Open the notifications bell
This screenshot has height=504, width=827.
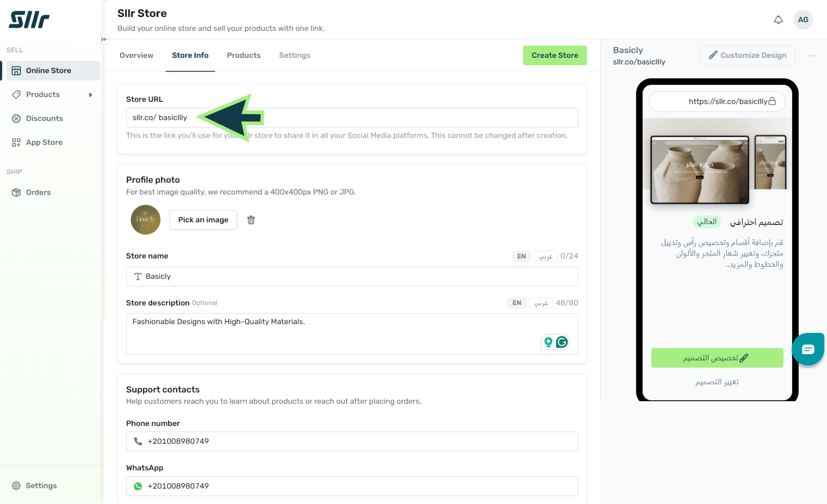pyautogui.click(x=778, y=20)
